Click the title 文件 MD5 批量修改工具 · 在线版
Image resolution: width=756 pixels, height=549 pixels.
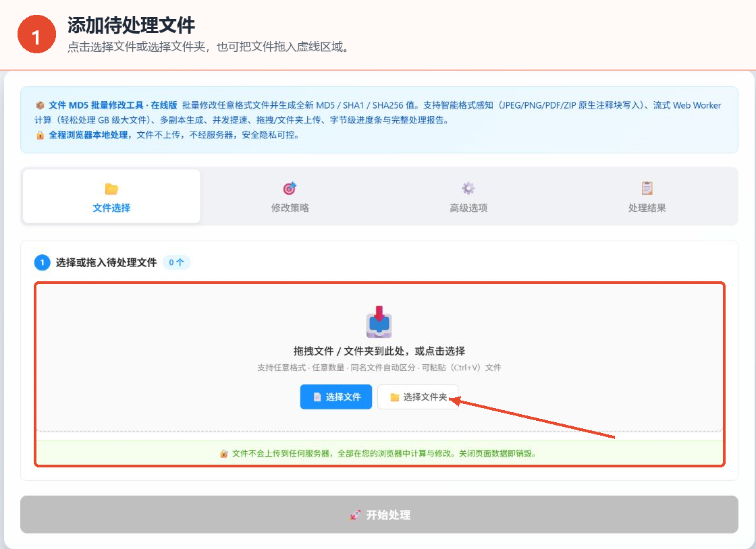tap(113, 105)
